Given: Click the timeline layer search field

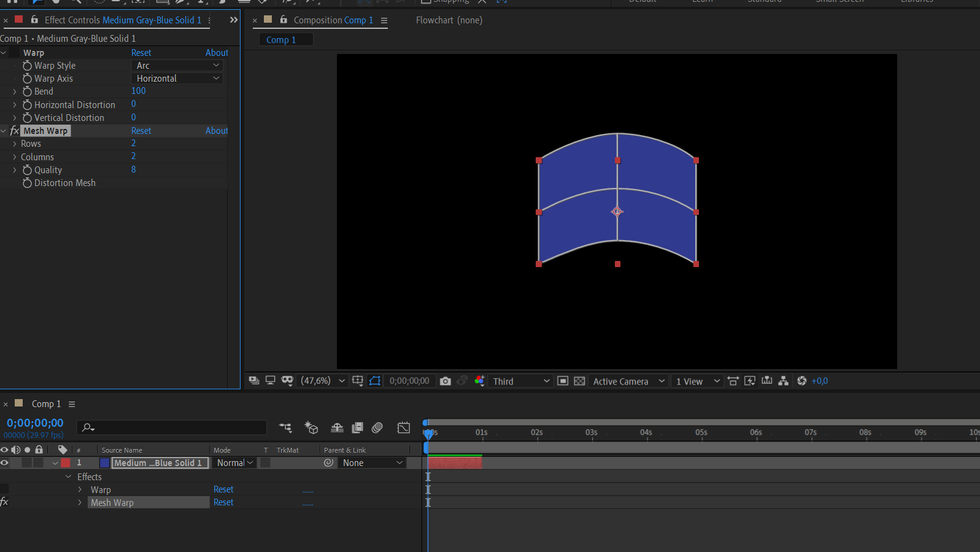Looking at the screenshot, I should coord(172,427).
